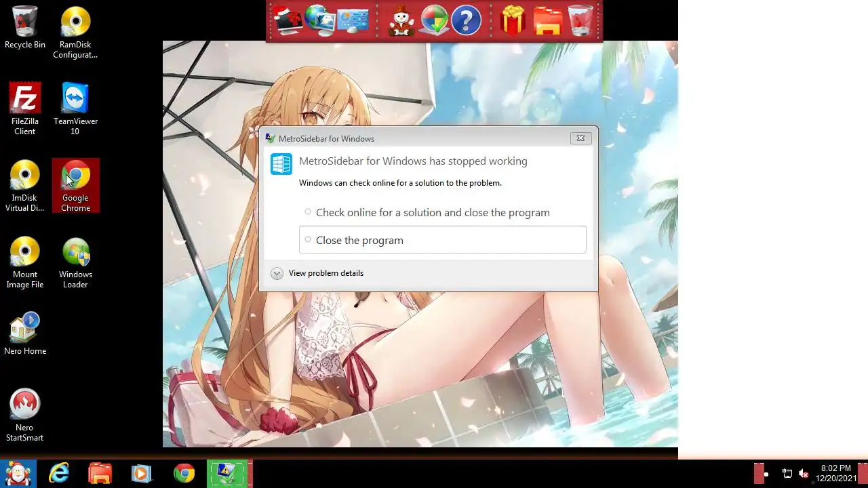Launch Google Chrome from taskbar
This screenshot has width=868, height=488.
184,474
